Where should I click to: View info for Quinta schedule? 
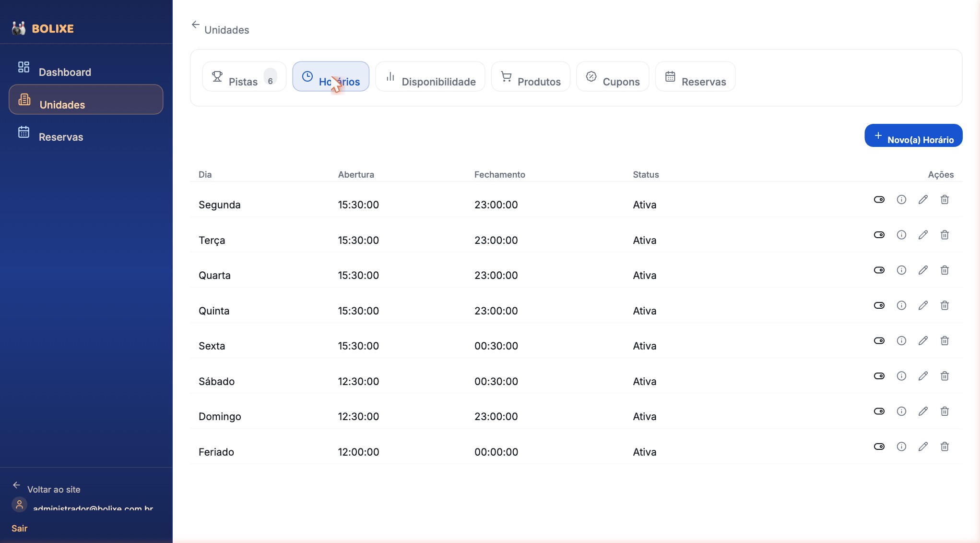click(x=901, y=305)
